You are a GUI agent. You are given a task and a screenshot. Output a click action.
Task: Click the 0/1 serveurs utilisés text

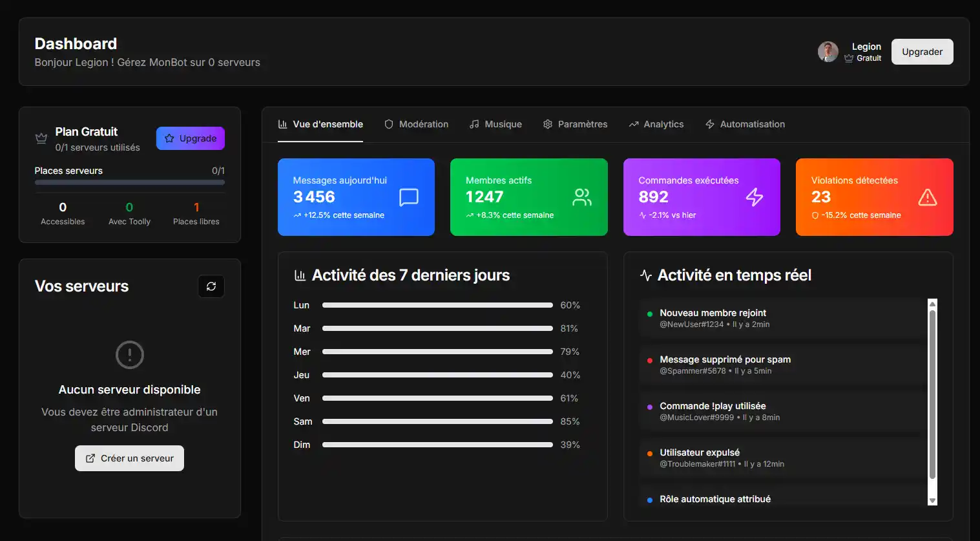[98, 147]
